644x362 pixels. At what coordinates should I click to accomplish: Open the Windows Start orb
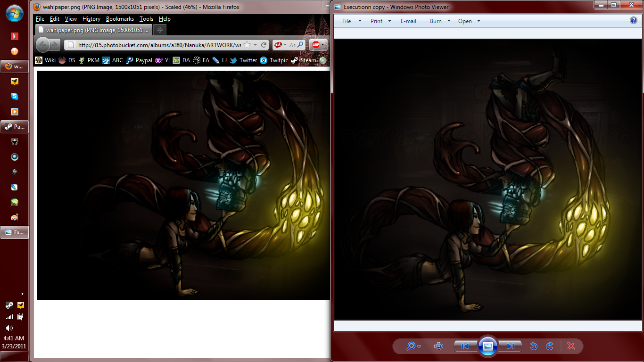coord(15,13)
